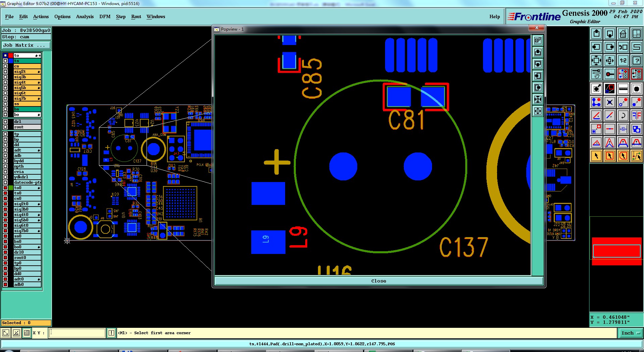Screen dimensions: 644x352
Task: Select the sig7b layer row
Action: [x=27, y=98]
